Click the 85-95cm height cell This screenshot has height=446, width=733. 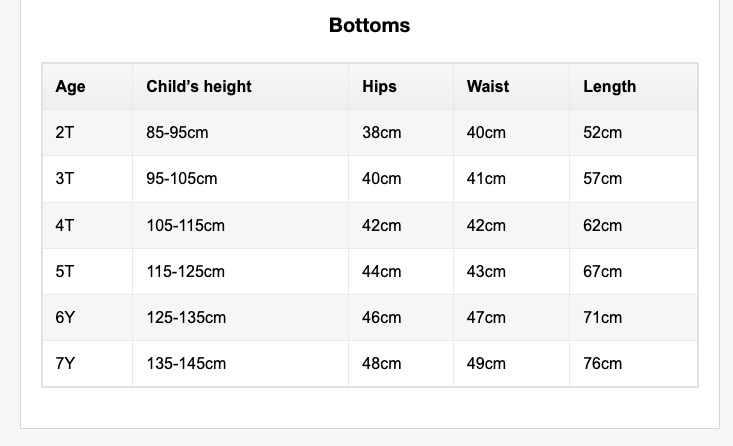(177, 132)
